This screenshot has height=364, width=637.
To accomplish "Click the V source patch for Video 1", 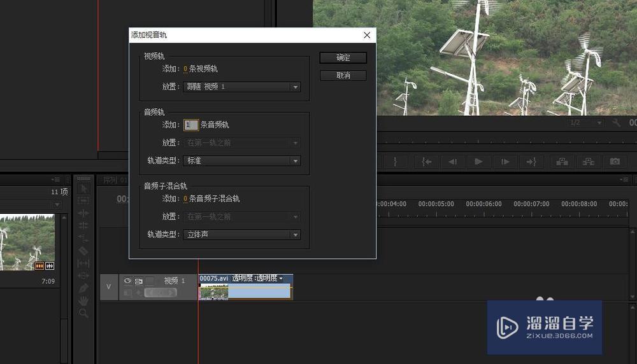I will point(109,287).
